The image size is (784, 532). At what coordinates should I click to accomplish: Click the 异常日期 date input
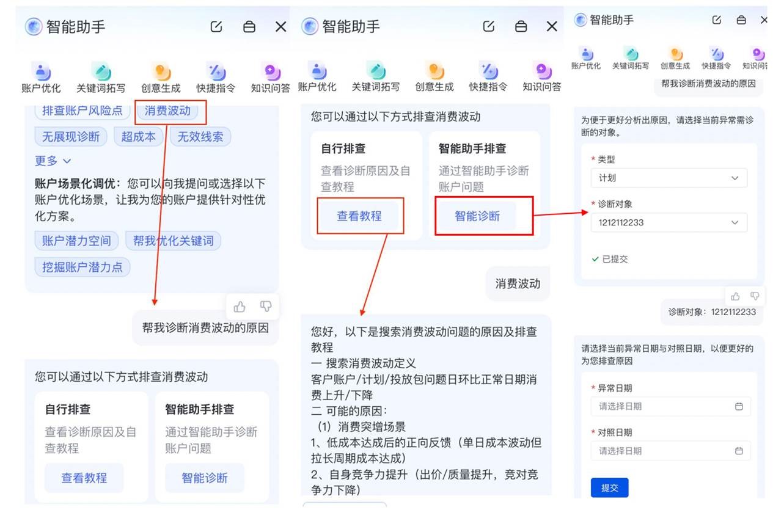coord(670,406)
